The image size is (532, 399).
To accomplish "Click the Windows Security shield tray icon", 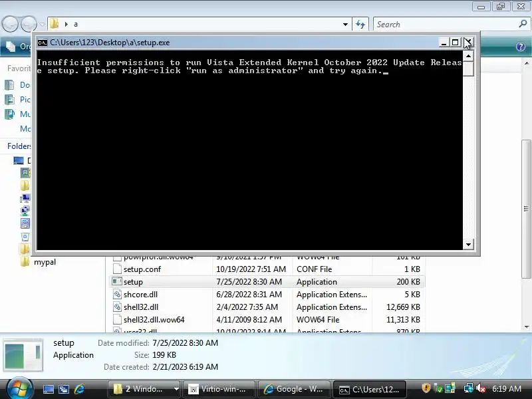I will [x=426, y=388].
